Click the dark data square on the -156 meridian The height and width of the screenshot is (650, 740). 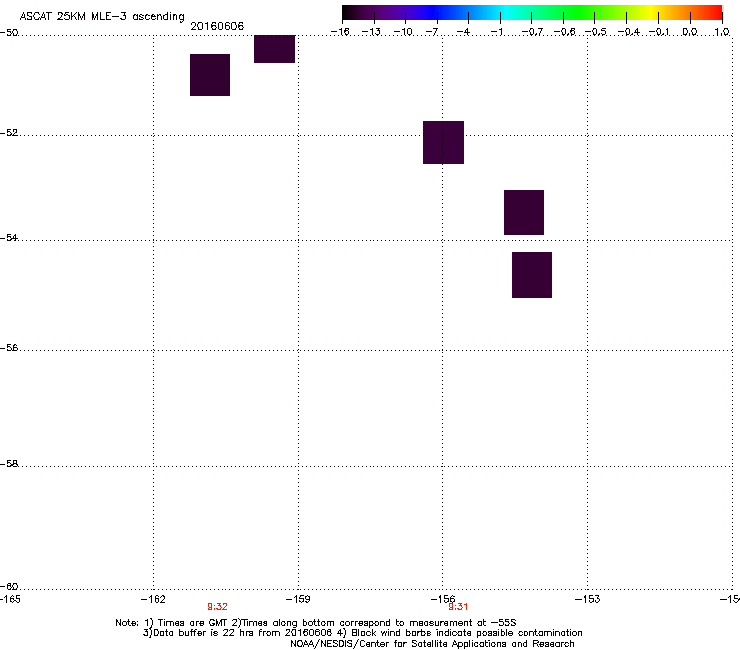point(444,143)
